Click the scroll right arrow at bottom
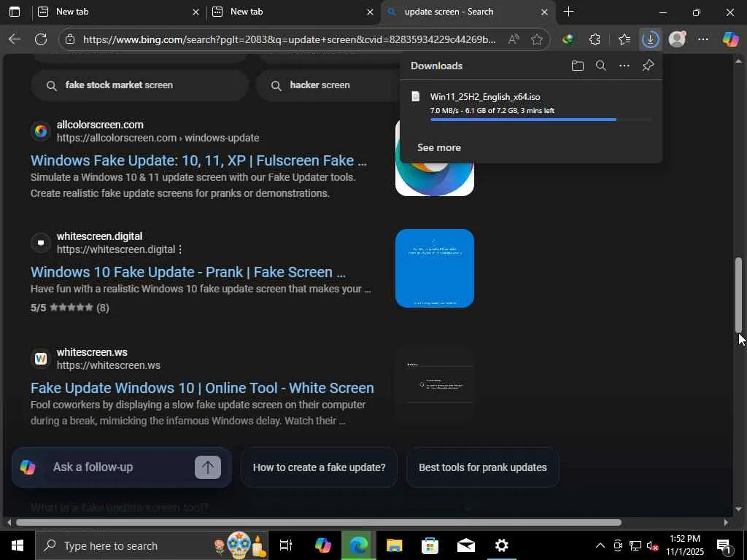This screenshot has width=747, height=560. click(x=726, y=522)
